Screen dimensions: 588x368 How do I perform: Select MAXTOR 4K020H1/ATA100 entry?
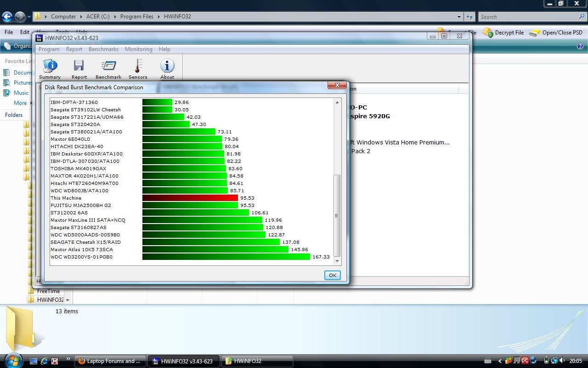point(85,176)
